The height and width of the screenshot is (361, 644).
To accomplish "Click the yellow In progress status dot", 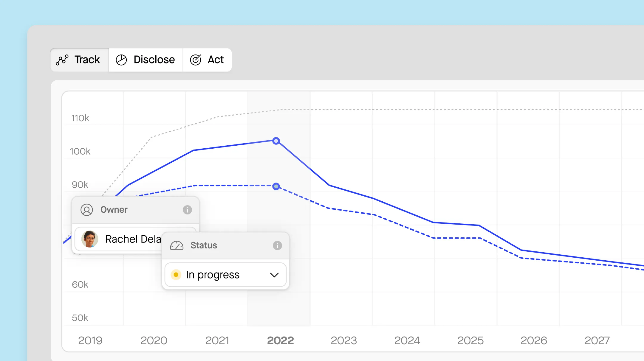I will pyautogui.click(x=176, y=275).
